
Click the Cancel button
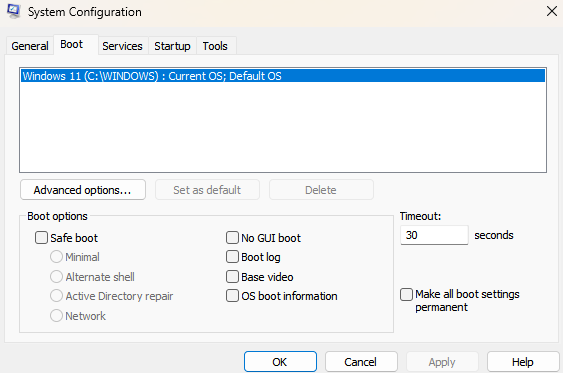(361, 362)
